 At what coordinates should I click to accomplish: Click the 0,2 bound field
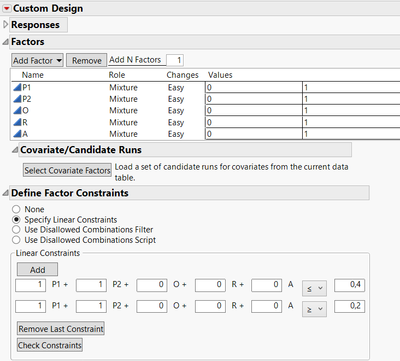(350, 306)
